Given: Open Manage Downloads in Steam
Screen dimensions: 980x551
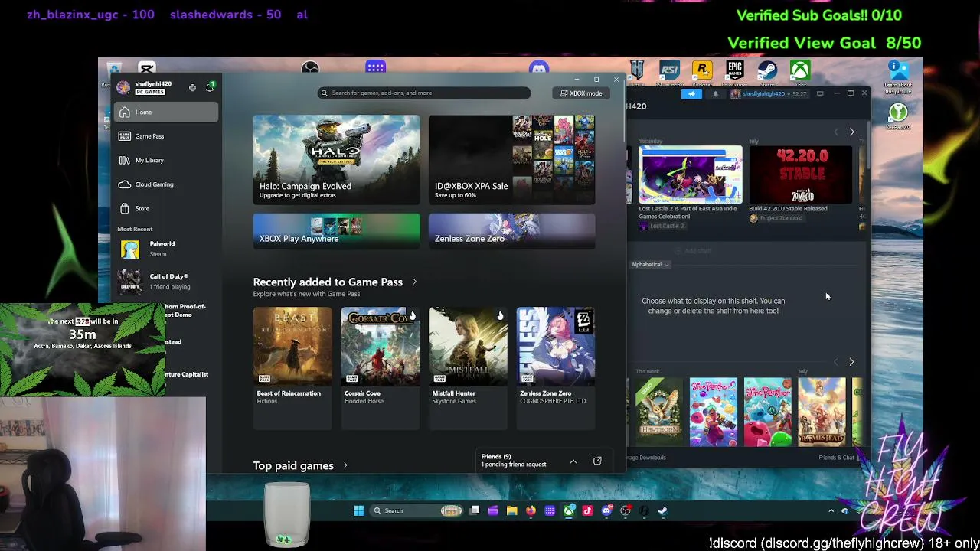Looking at the screenshot, I should [646, 458].
